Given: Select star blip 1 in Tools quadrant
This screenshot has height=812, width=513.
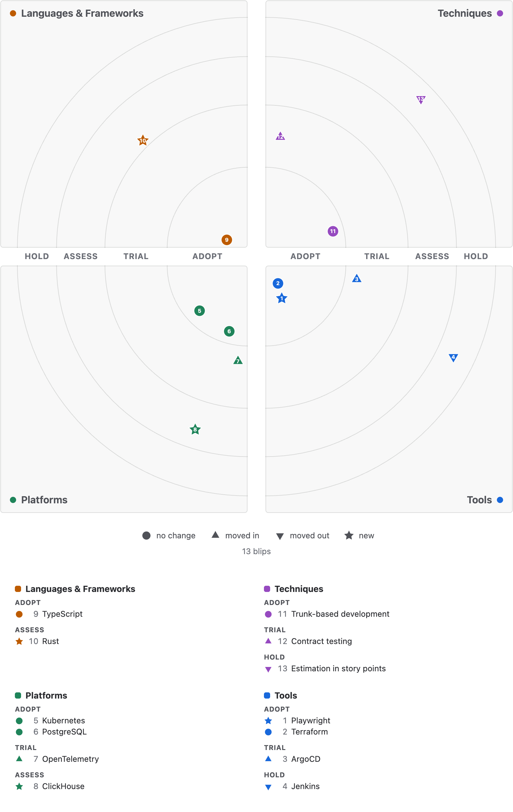Looking at the screenshot, I should click(x=282, y=298).
